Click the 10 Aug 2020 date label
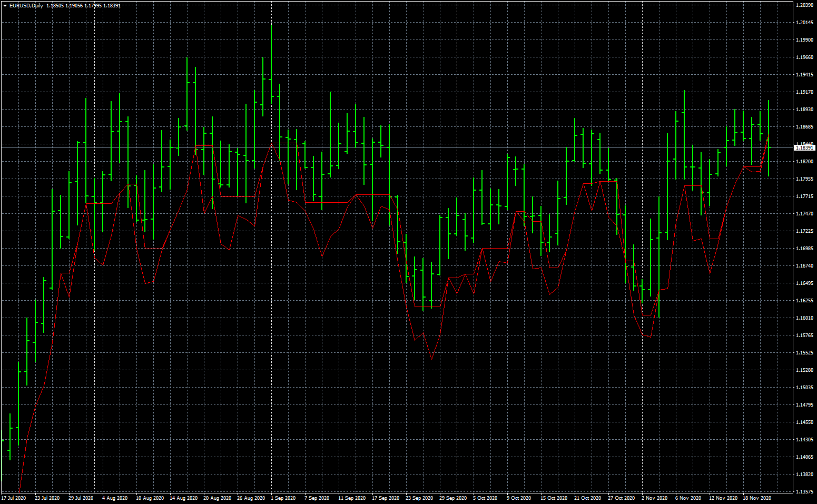Viewport: 817px width, 504px height. point(150,498)
